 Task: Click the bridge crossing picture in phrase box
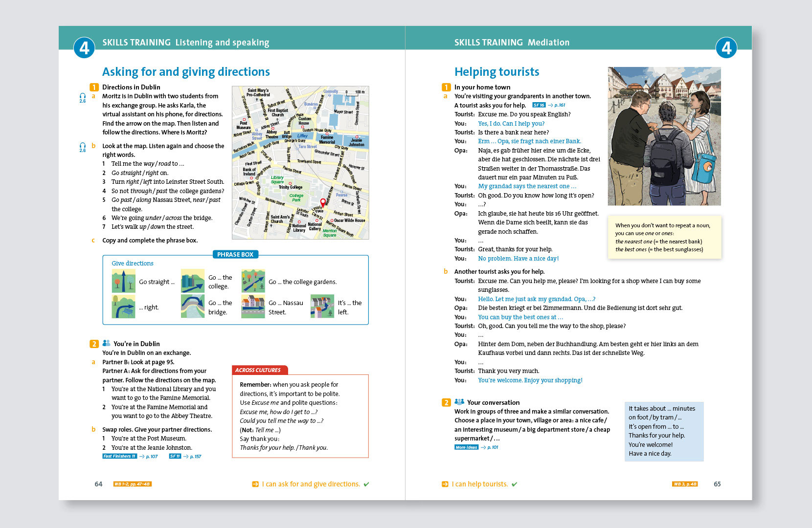tap(193, 307)
